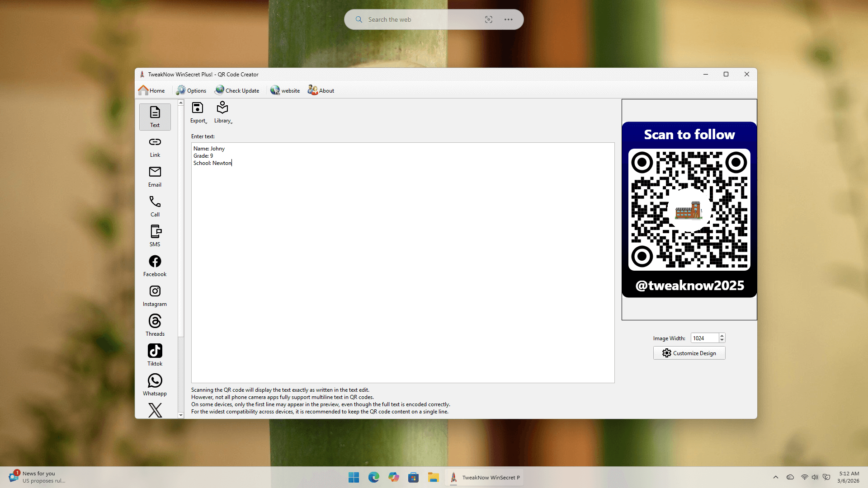This screenshot has width=868, height=488.
Task: Select the Facebook QR type
Action: pyautogui.click(x=155, y=266)
